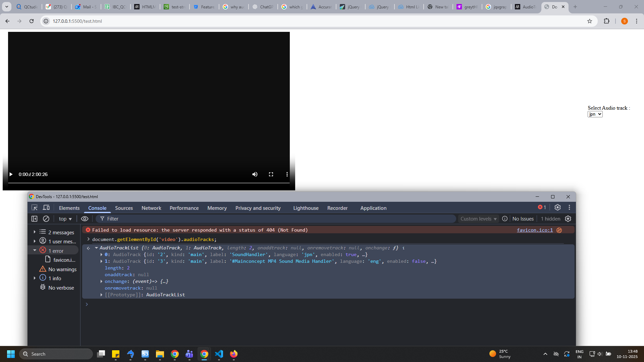Click the console Filter input field

click(278, 219)
